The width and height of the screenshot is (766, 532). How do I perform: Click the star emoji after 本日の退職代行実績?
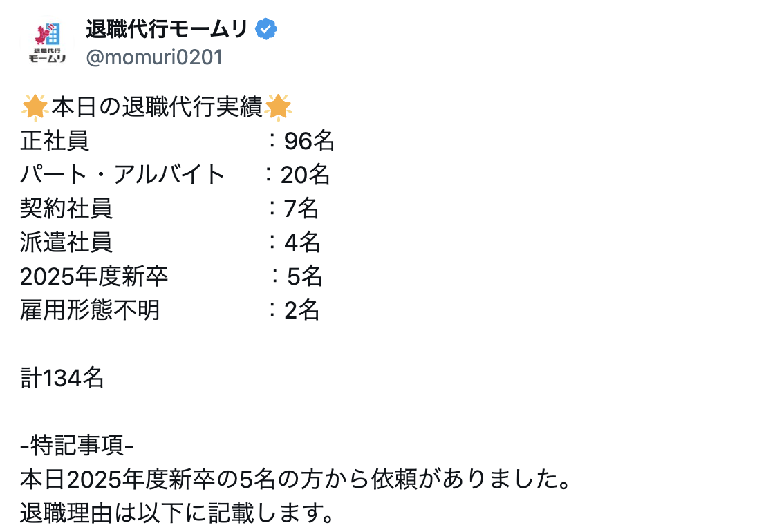[279, 107]
